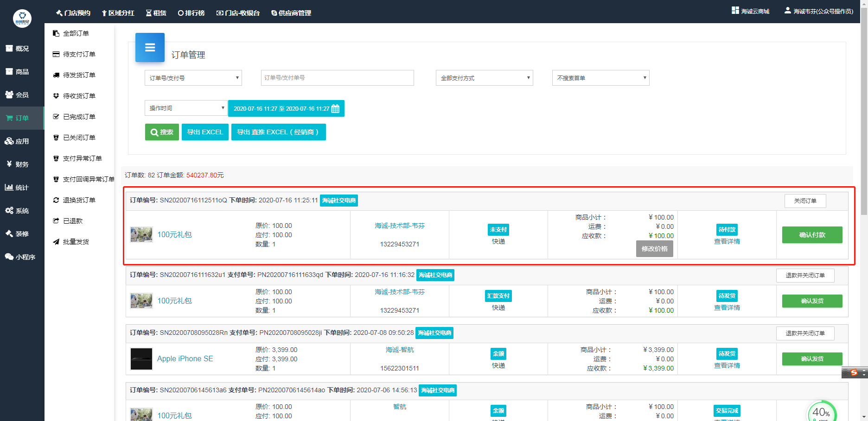The height and width of the screenshot is (421, 868).
Task: Select 退换货订单 in order submenu
Action: (x=79, y=200)
